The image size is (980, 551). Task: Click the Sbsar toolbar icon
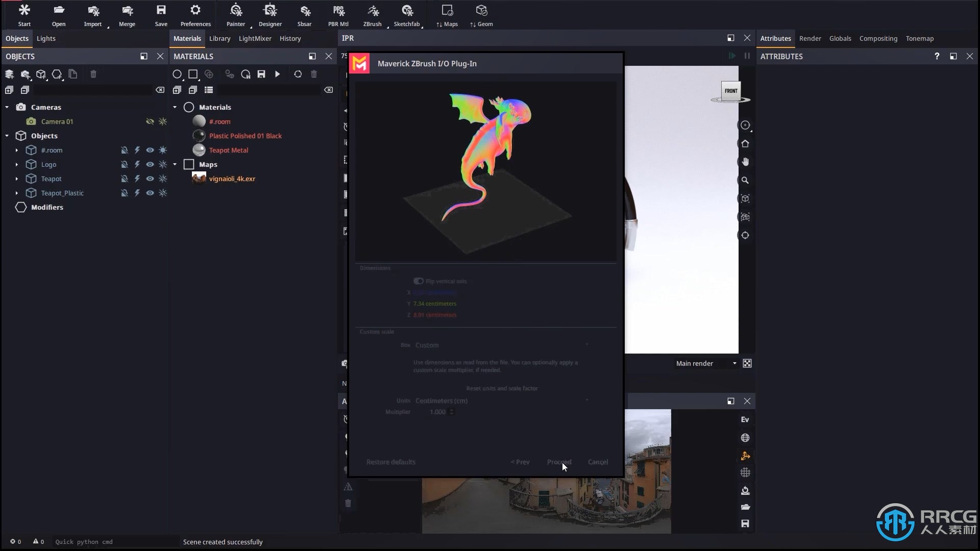pos(304,15)
